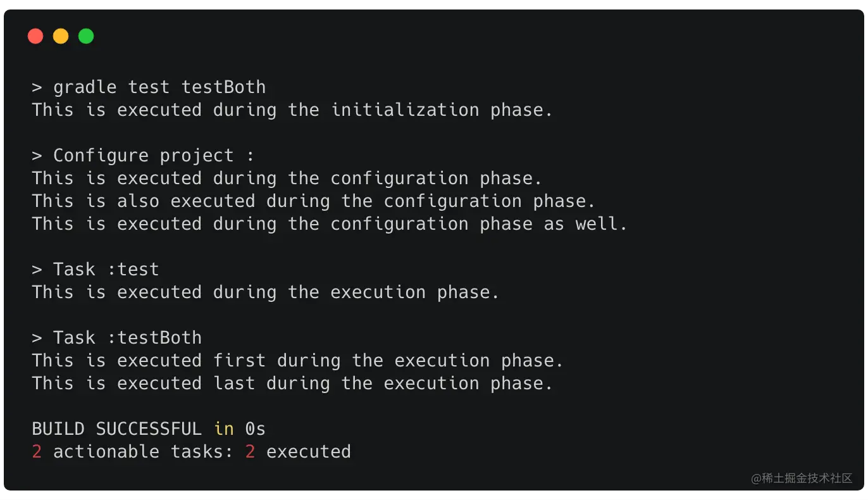Viewport: 868px width, 500px height.
Task: Select the 'executed last' execution phase line
Action: click(292, 384)
